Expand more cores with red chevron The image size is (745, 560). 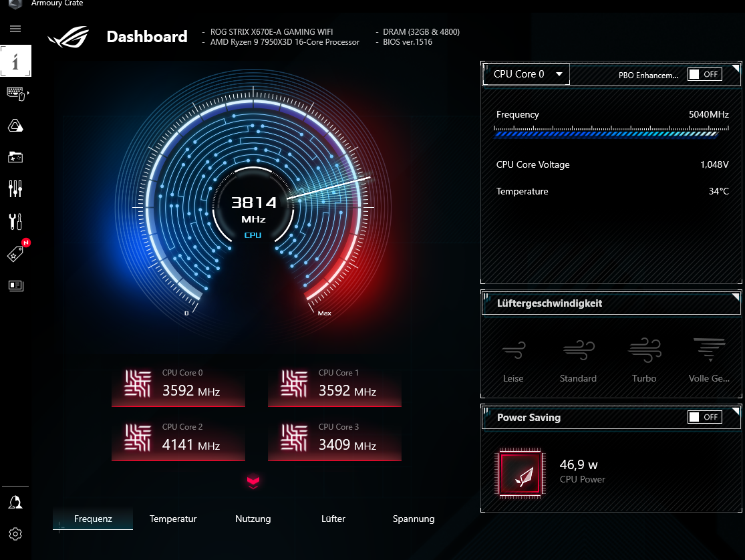point(253,482)
